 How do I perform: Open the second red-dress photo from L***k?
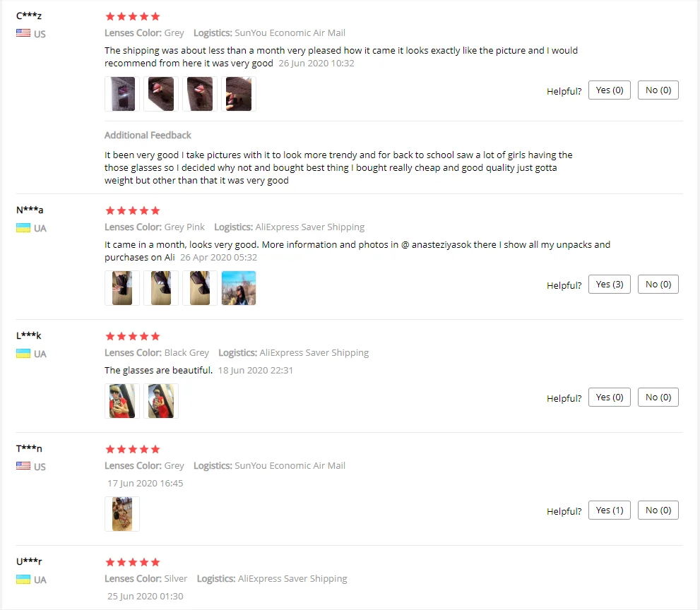[x=161, y=401]
